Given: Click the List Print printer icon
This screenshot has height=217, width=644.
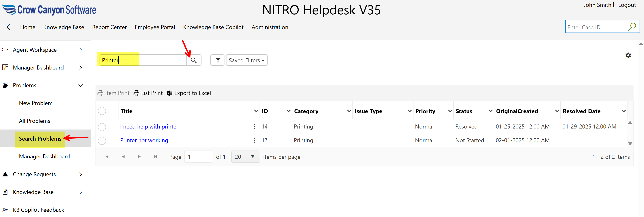Looking at the screenshot, I should pyautogui.click(x=136, y=93).
